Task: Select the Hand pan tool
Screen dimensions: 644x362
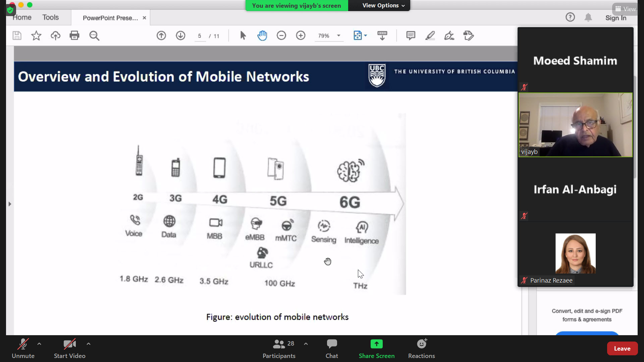Action: coord(262,36)
